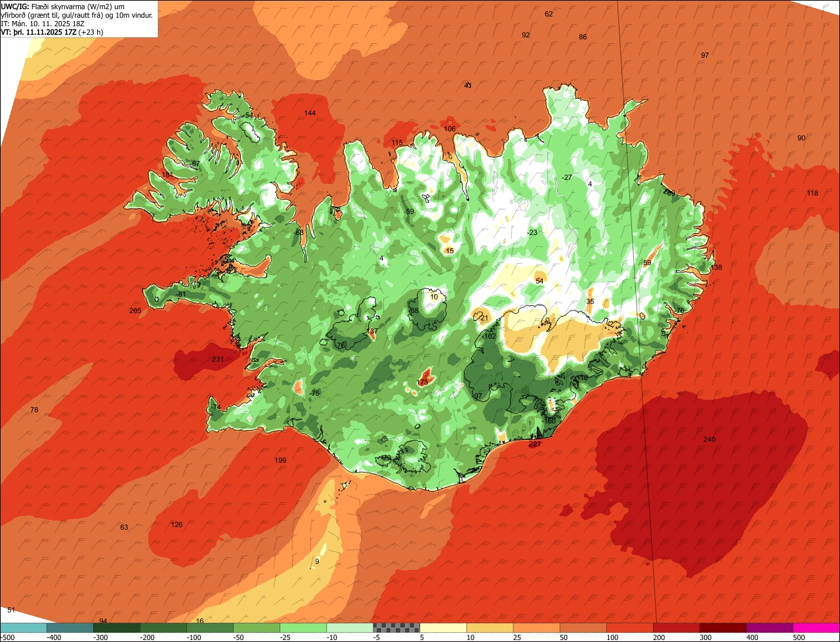Click the 173 value in the central highlands
Viewport: 840px width, 642px height.
(423, 382)
